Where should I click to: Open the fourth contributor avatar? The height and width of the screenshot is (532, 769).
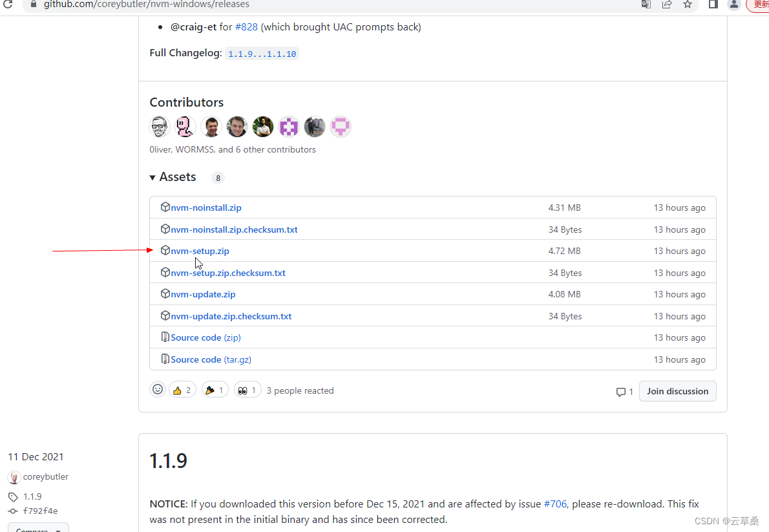click(x=237, y=127)
